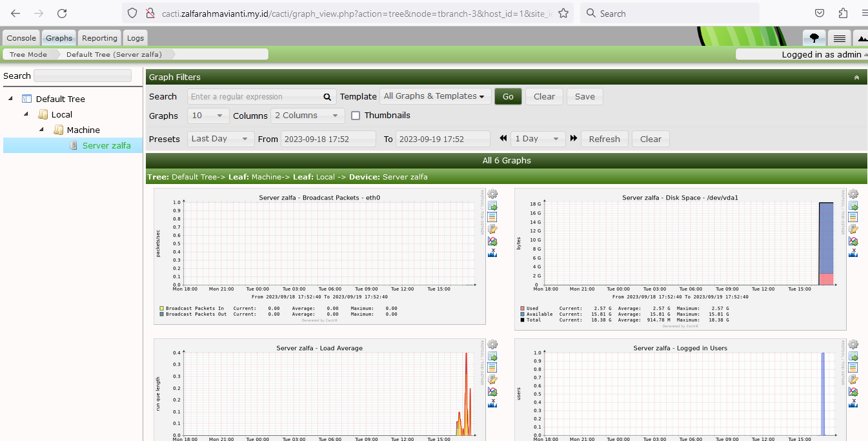Click kill spikes icon for Disk Space graph

coord(853,252)
